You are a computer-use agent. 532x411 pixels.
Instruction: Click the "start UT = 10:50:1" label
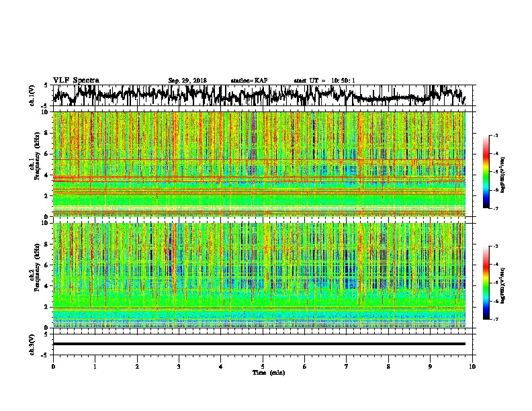pos(324,81)
